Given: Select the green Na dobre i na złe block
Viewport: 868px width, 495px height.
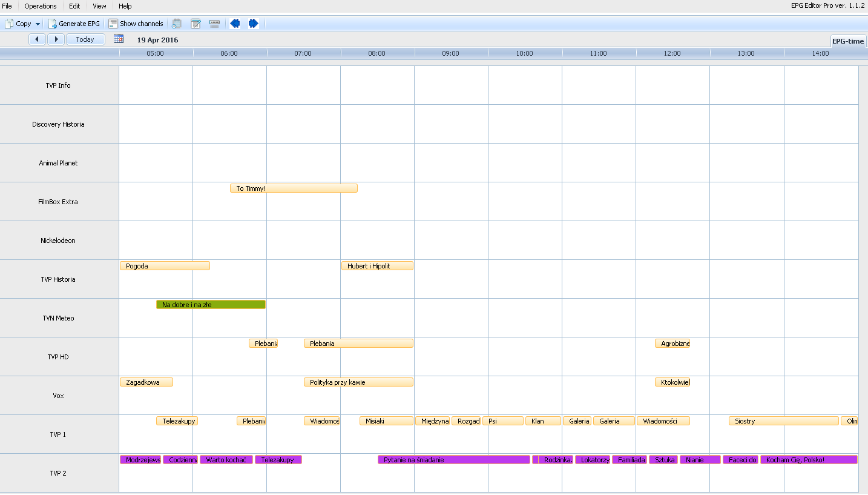Looking at the screenshot, I should (211, 305).
